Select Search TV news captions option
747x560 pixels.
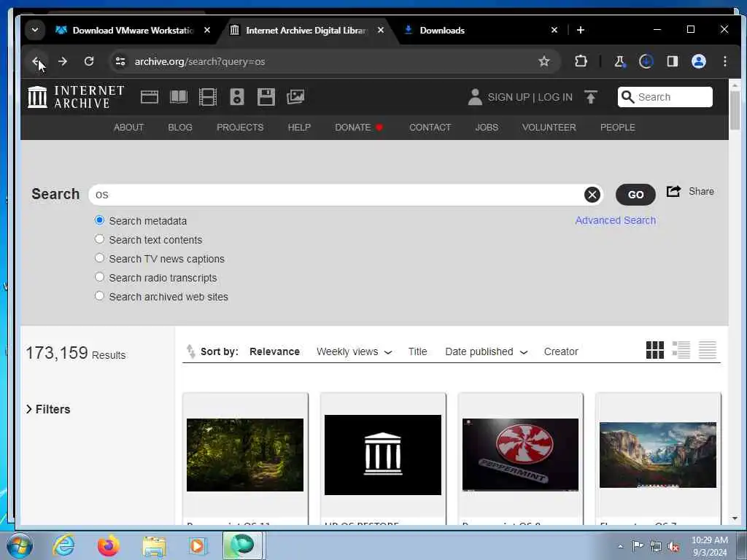click(99, 258)
